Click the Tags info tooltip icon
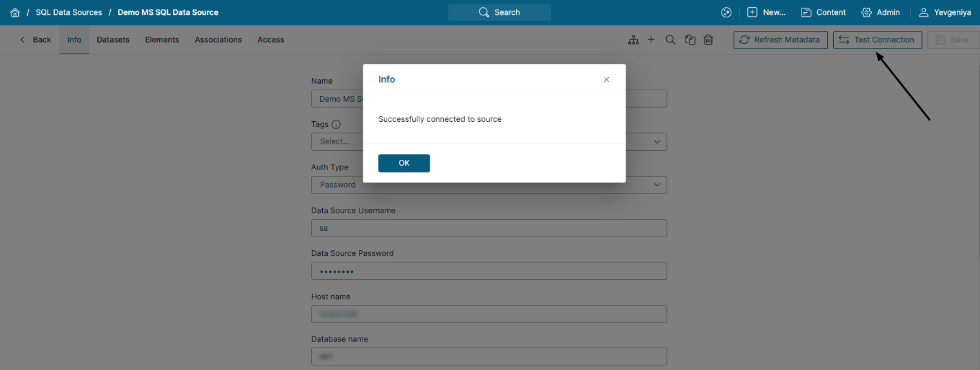This screenshot has width=980, height=370. (x=336, y=124)
